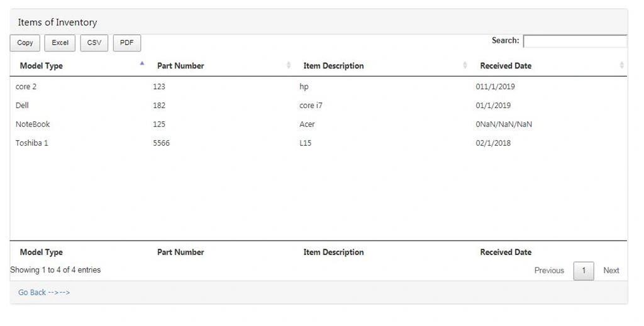The width and height of the screenshot is (644, 326).
Task: Focus the Search input field
Action: (575, 41)
